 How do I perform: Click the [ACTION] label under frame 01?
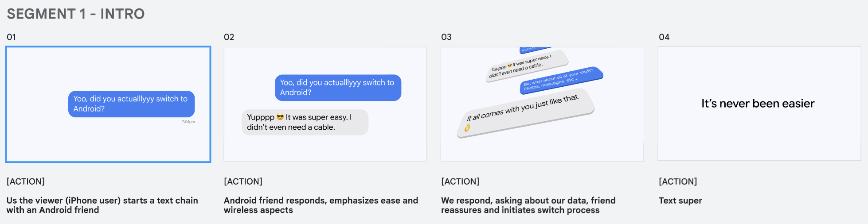[x=26, y=182]
